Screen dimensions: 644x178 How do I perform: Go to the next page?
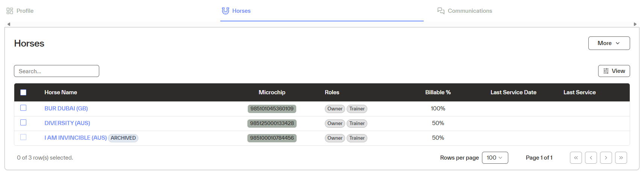point(606,158)
